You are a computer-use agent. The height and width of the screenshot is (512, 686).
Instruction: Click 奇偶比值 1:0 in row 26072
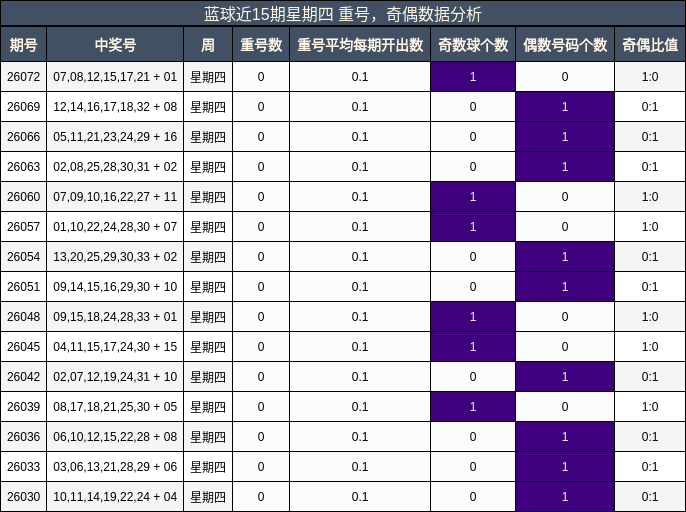pos(650,77)
